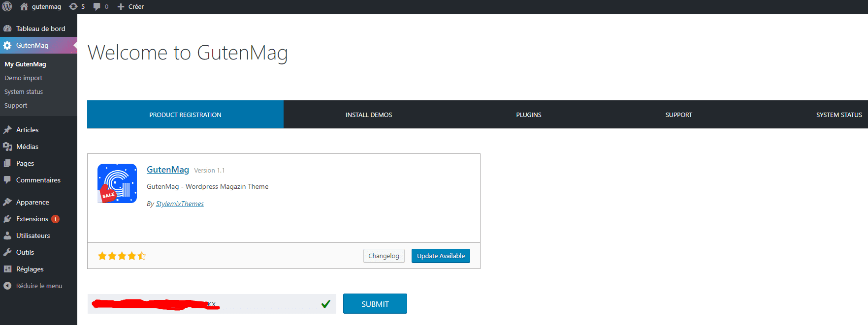Image resolution: width=868 pixels, height=325 pixels.
Task: Open the comments bubble icon in admin bar
Action: [x=97, y=6]
